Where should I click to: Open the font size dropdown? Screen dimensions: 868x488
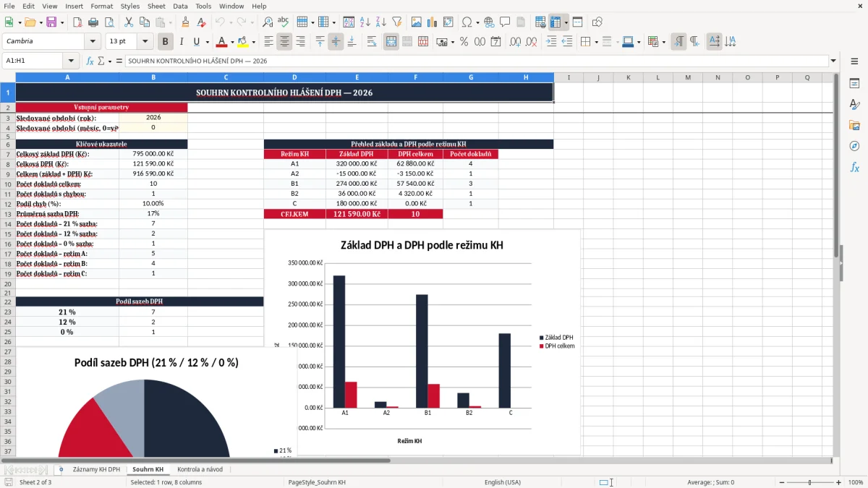(145, 42)
